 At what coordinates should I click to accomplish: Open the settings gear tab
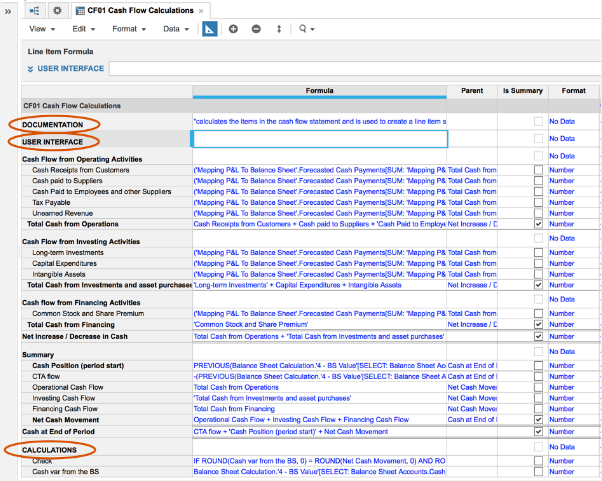[x=57, y=11]
